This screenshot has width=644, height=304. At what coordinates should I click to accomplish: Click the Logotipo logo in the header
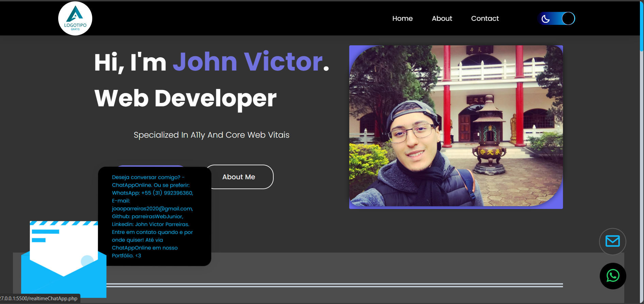(75, 18)
